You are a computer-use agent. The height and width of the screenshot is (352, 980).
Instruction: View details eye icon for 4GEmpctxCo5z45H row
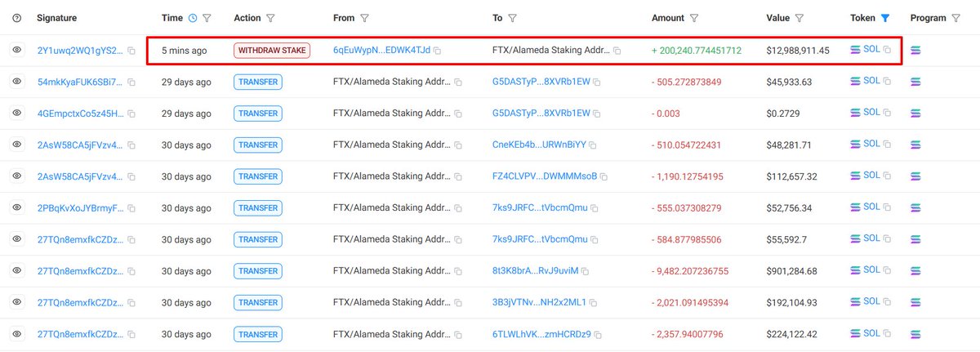click(x=17, y=114)
